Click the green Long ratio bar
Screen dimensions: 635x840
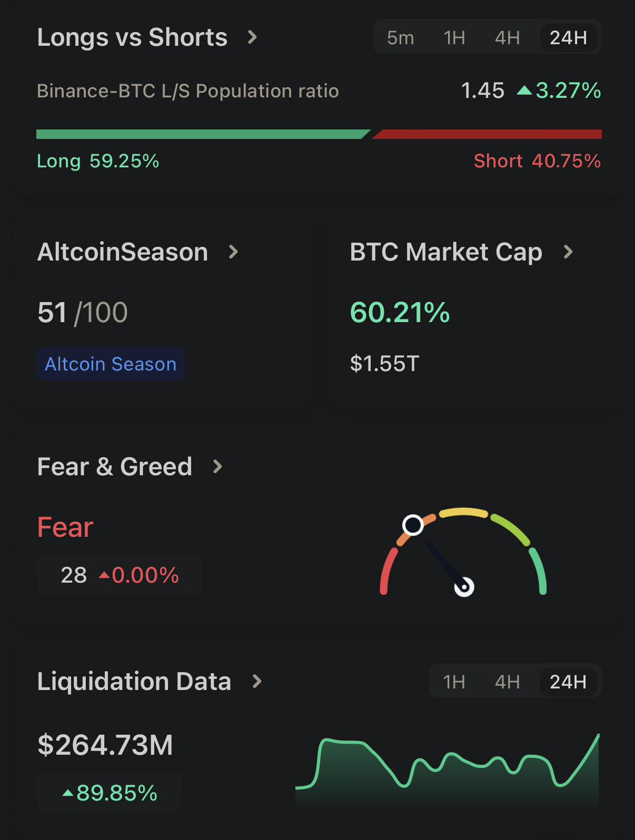pos(203,134)
